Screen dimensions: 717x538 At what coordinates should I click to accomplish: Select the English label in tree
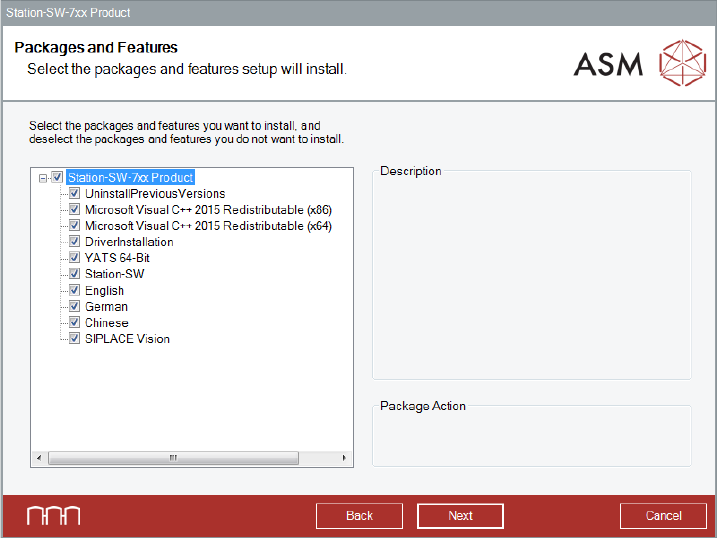[104, 291]
